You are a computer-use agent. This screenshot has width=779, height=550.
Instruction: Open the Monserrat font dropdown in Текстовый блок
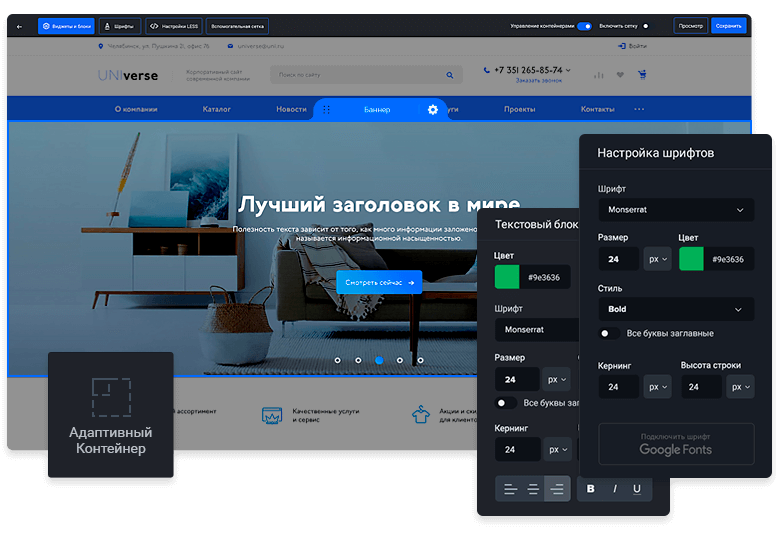537,330
